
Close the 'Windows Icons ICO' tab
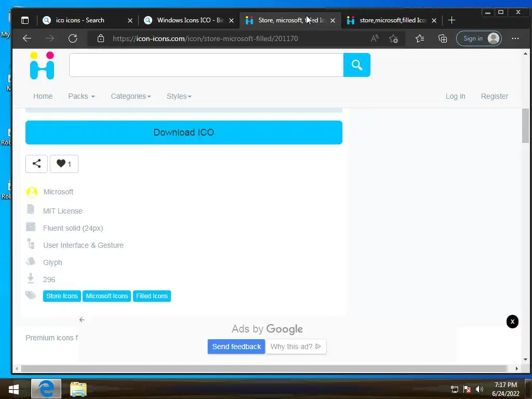(x=231, y=21)
